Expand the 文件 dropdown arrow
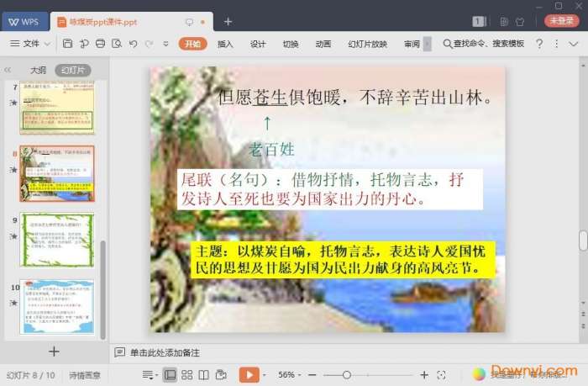 click(x=48, y=44)
